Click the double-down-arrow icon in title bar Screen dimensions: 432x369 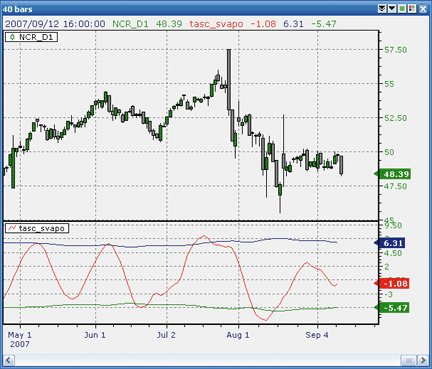coord(382,9)
